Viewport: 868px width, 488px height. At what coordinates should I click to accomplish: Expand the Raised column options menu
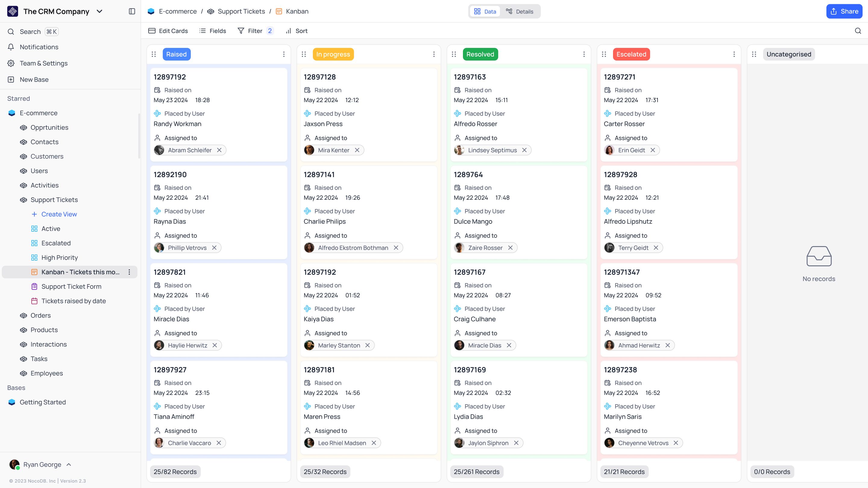285,54
